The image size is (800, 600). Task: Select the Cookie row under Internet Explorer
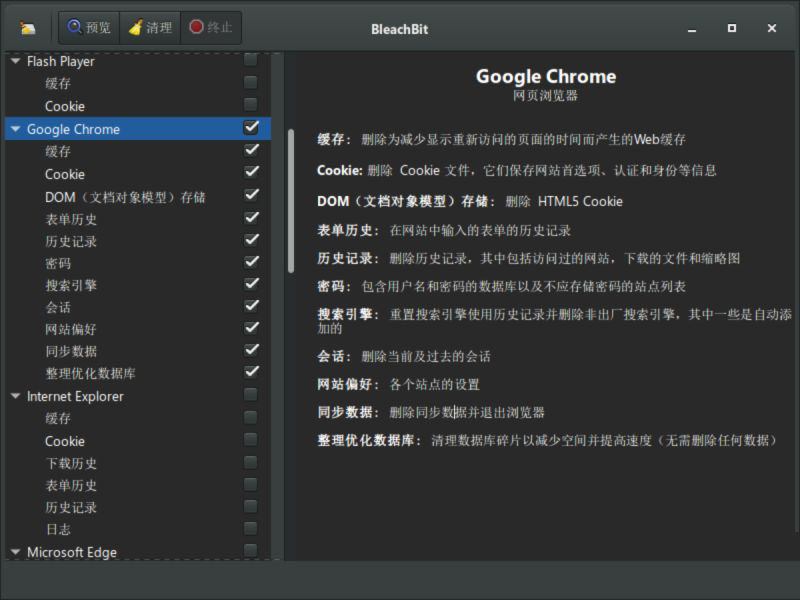[65, 441]
